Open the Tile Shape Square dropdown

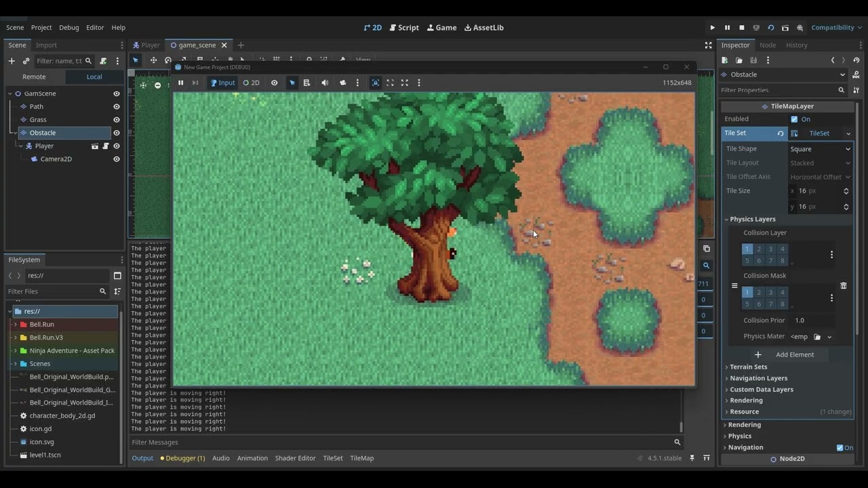[821, 149]
